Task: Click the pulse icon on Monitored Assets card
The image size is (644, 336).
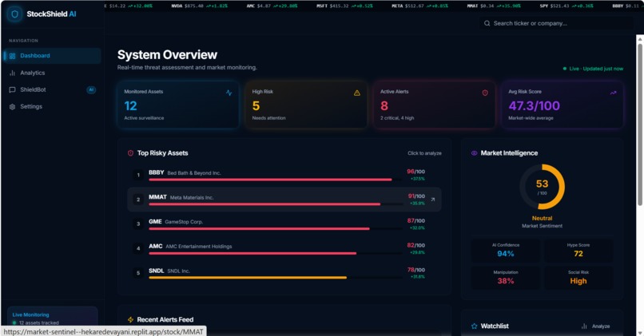Action: click(229, 93)
